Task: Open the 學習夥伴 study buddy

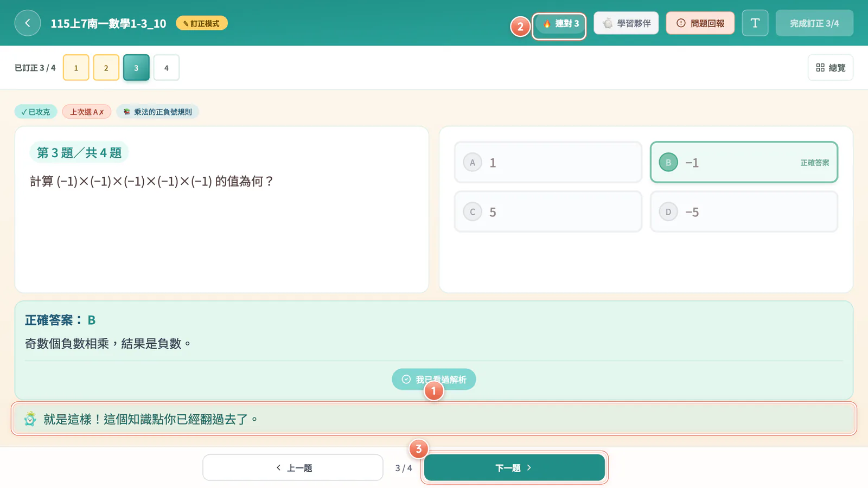Action: click(x=626, y=23)
